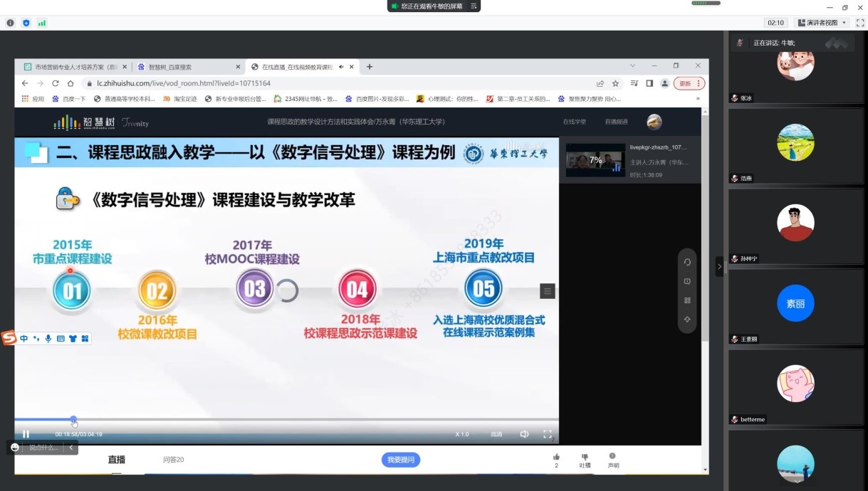Viewport: 868px width, 491px height.
Task: Open meeting info icon in Tencent Meeting
Action: pyautogui.click(x=10, y=23)
